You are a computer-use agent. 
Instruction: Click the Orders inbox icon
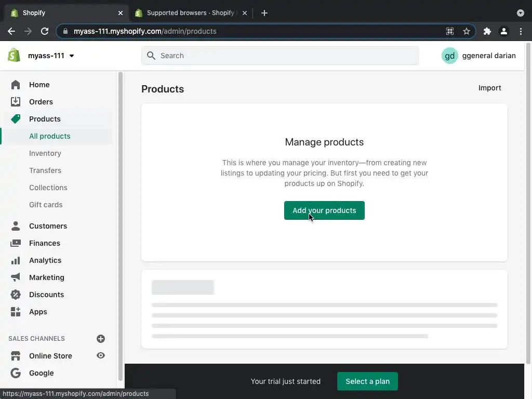point(15,101)
